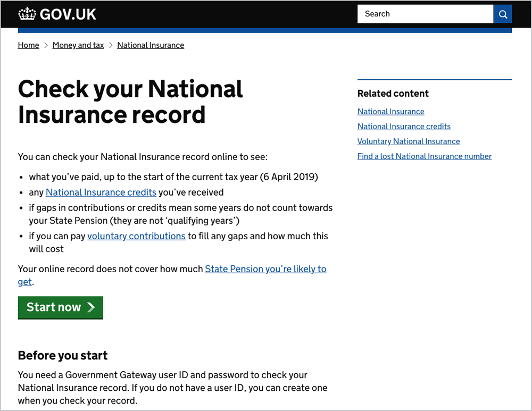Image resolution: width=532 pixels, height=411 pixels.
Task: Click the Related content section heading
Action: pyautogui.click(x=393, y=94)
